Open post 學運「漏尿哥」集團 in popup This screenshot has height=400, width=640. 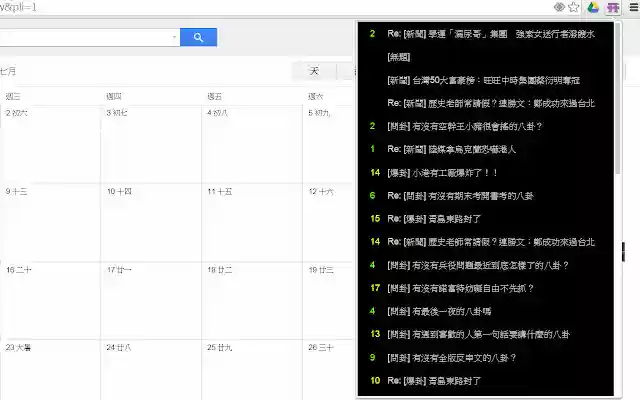pyautogui.click(x=491, y=34)
